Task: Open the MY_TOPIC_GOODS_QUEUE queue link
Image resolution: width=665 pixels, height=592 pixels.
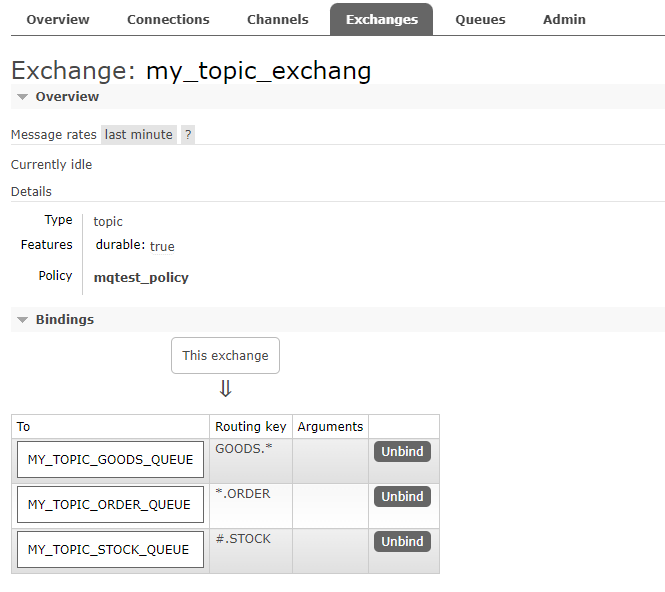Action: point(110,460)
